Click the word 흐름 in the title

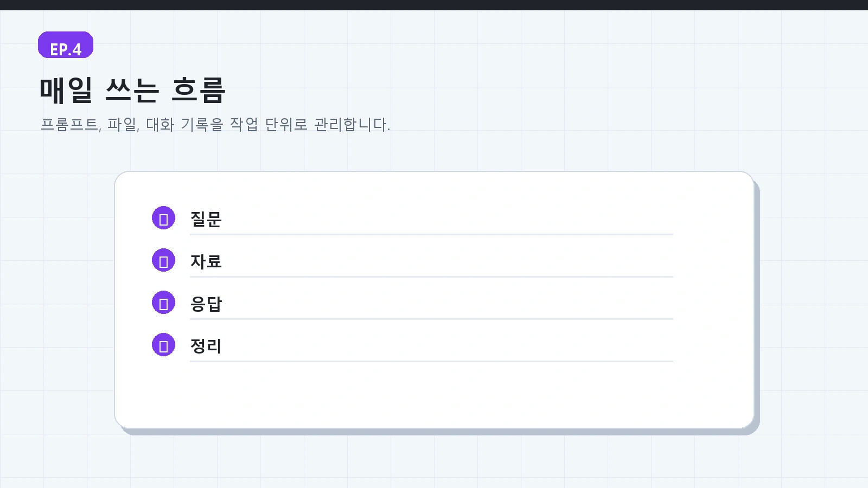point(198,90)
